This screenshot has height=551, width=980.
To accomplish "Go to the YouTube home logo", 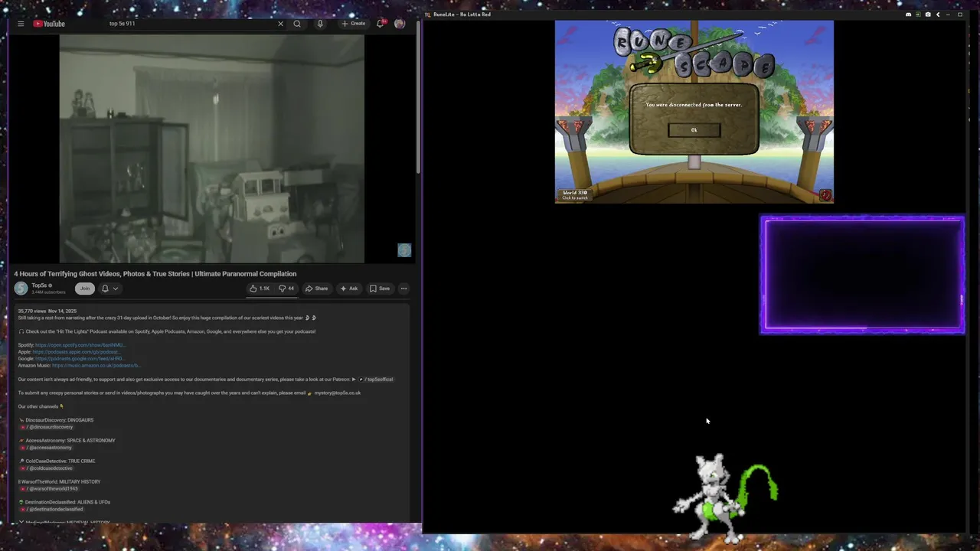I will click(49, 24).
